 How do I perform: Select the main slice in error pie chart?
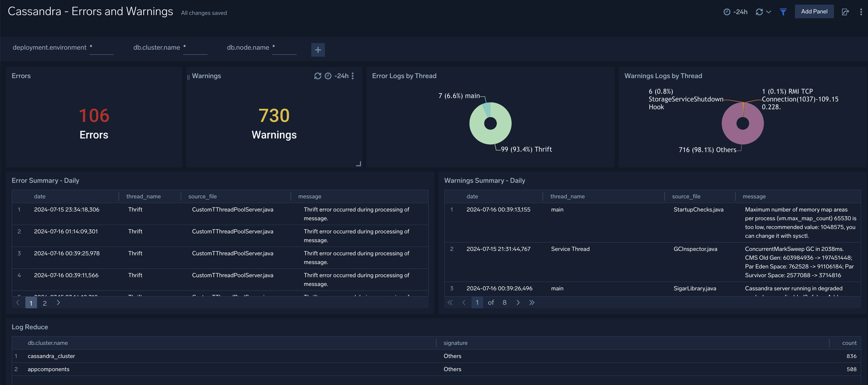[487, 110]
